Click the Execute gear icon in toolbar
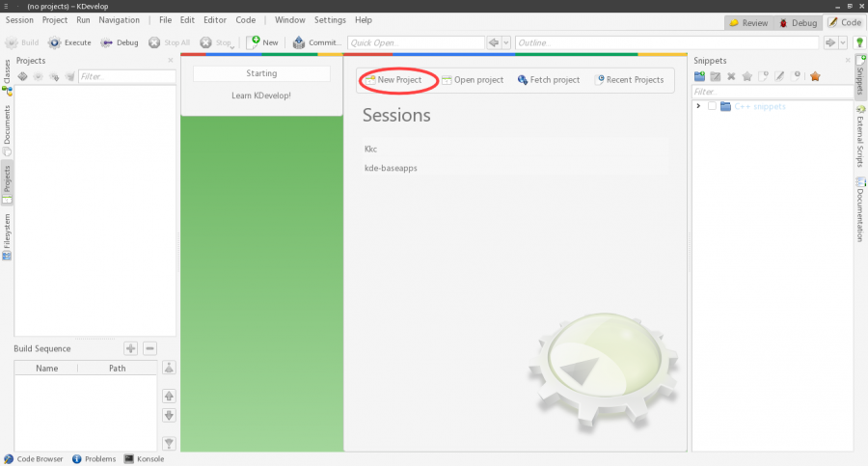This screenshot has height=466, width=868. point(55,42)
